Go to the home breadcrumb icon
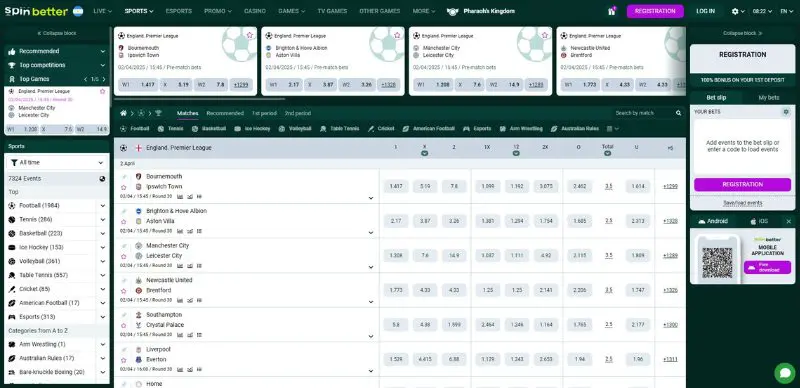Screen dimensions: 800x388 click(123, 113)
